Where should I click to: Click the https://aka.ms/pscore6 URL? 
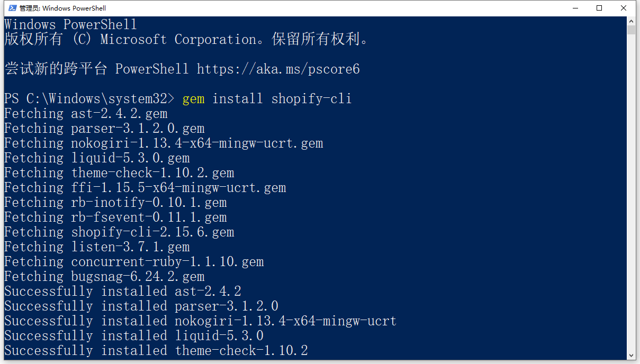pyautogui.click(x=278, y=69)
